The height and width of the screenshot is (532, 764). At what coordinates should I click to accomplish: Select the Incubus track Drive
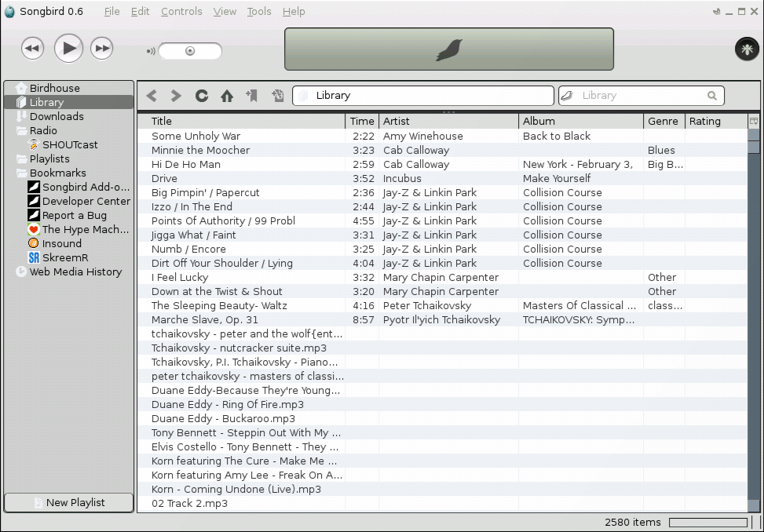click(x=442, y=179)
